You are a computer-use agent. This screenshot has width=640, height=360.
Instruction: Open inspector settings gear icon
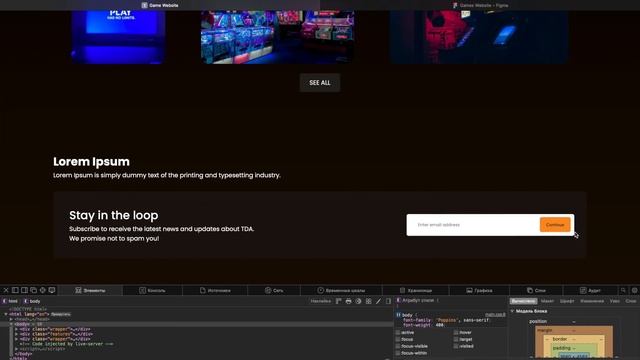click(x=634, y=290)
